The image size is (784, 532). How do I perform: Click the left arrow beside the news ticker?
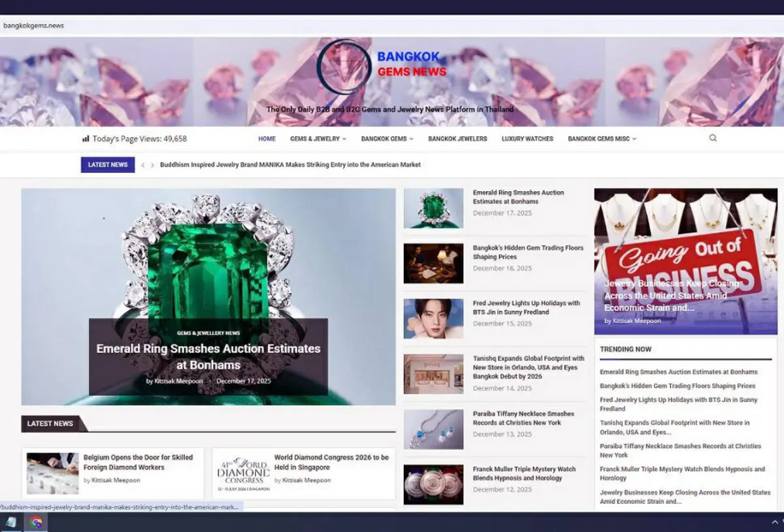tap(143, 165)
